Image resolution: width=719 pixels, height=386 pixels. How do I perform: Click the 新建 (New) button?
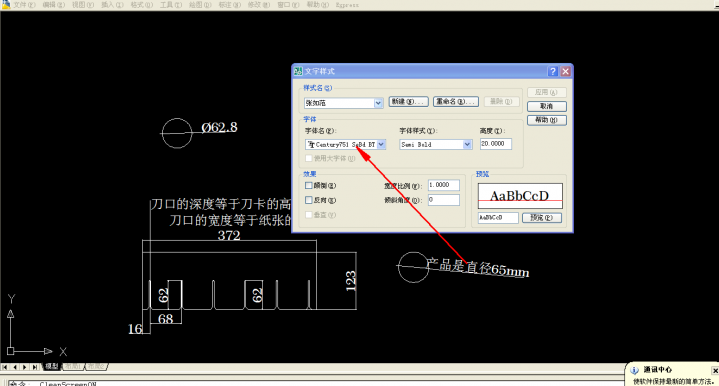pos(409,101)
